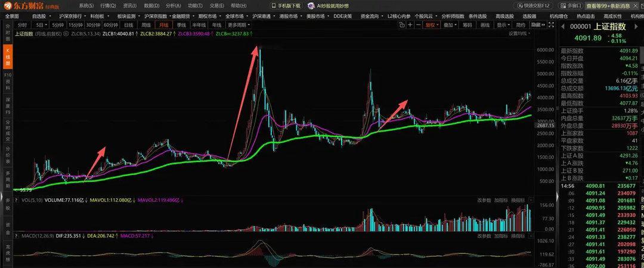Screen dimensions: 644x268
Task: Open 分时成交 sidebar item
Action: pyautogui.click(x=7, y=130)
